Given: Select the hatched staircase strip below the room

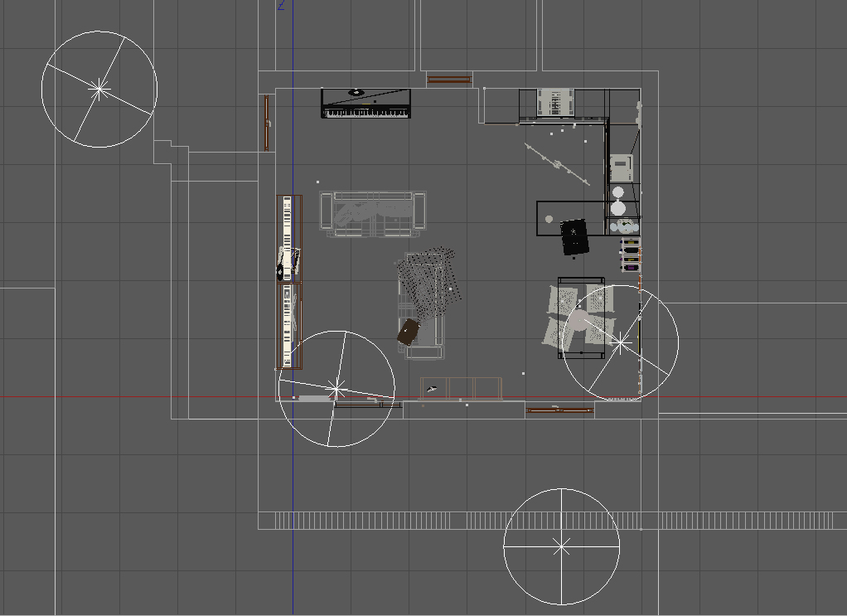Looking at the screenshot, I should [553, 521].
